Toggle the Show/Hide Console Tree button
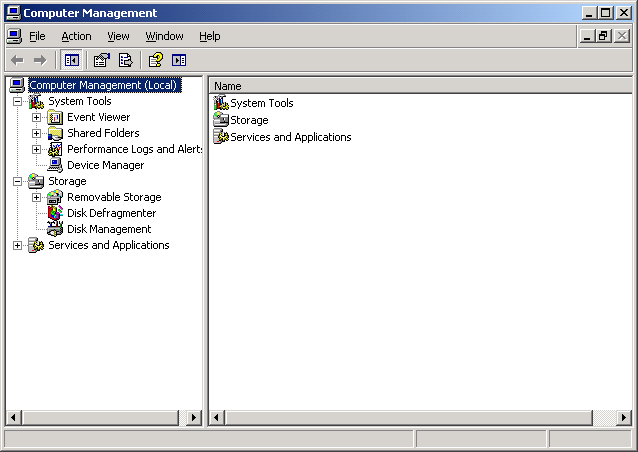This screenshot has width=638, height=452. tap(72, 61)
